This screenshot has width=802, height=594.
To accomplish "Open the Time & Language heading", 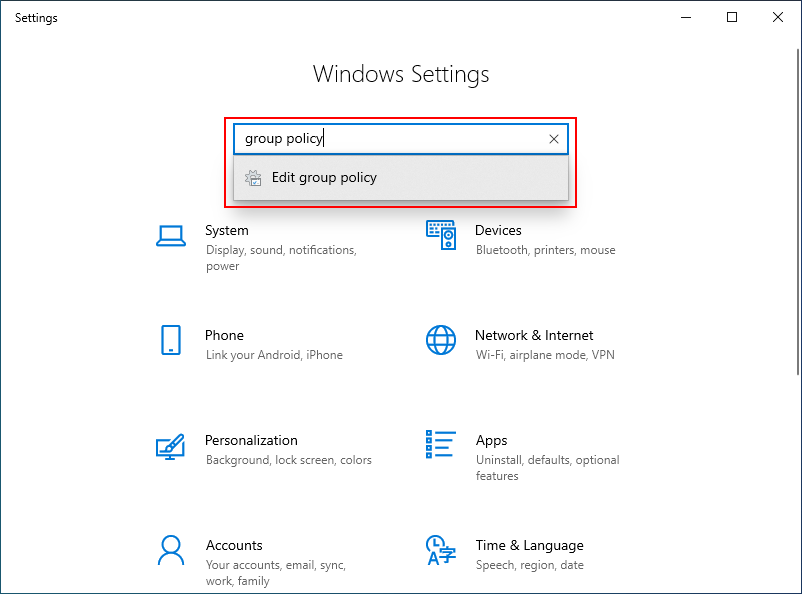I will (x=529, y=545).
